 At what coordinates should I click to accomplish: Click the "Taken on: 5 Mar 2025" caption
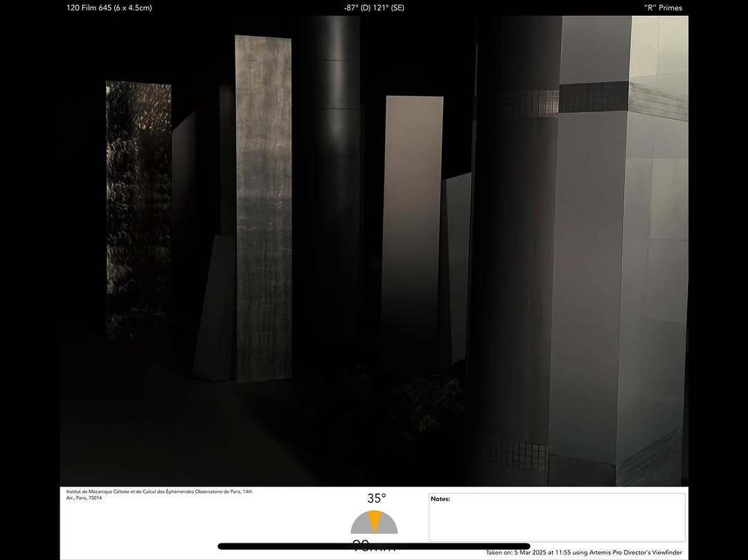click(x=584, y=552)
